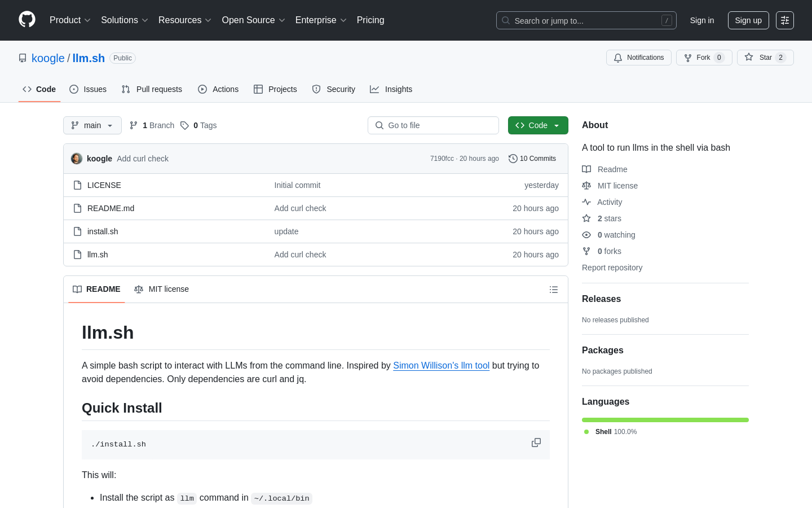The height and width of the screenshot is (508, 812).
Task: Click the fork icon on Fork button
Action: coord(688,58)
